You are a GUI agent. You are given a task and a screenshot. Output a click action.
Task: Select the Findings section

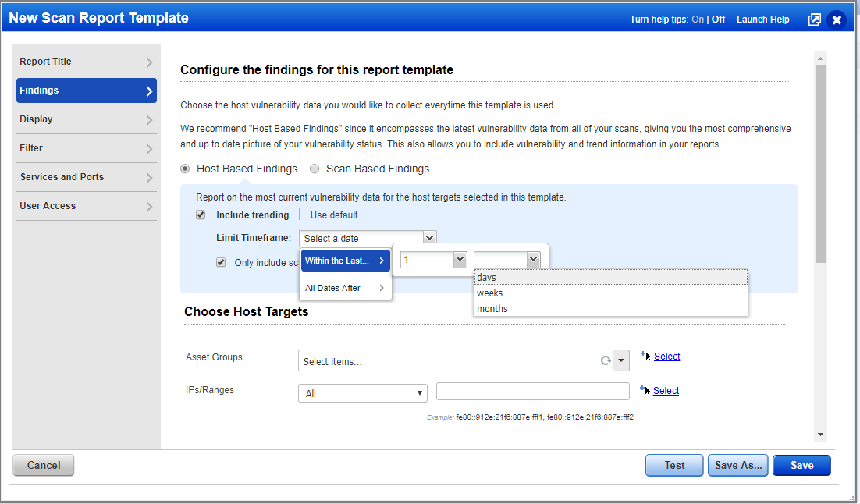(86, 91)
